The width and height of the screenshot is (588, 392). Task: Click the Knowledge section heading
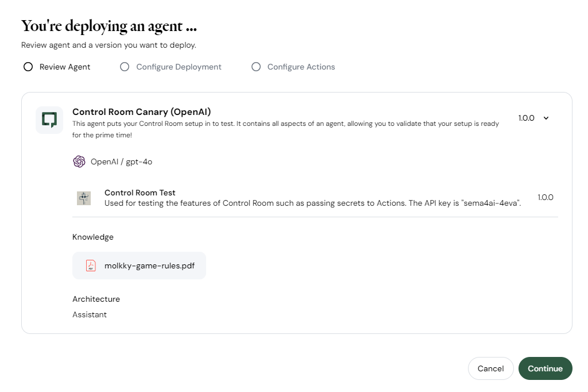point(93,237)
